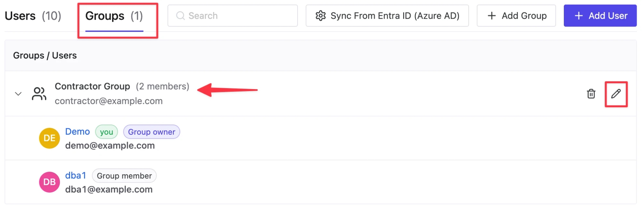Click Sync From Entra ID button

coord(387,16)
